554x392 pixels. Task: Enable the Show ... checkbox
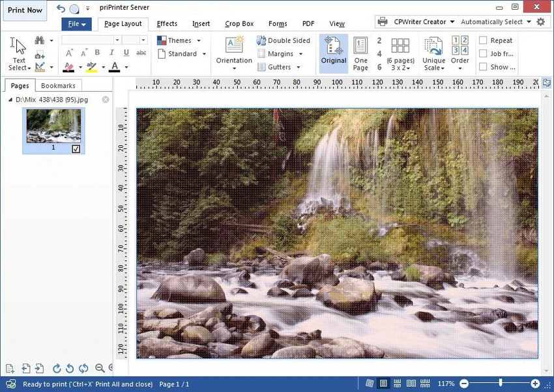[483, 66]
